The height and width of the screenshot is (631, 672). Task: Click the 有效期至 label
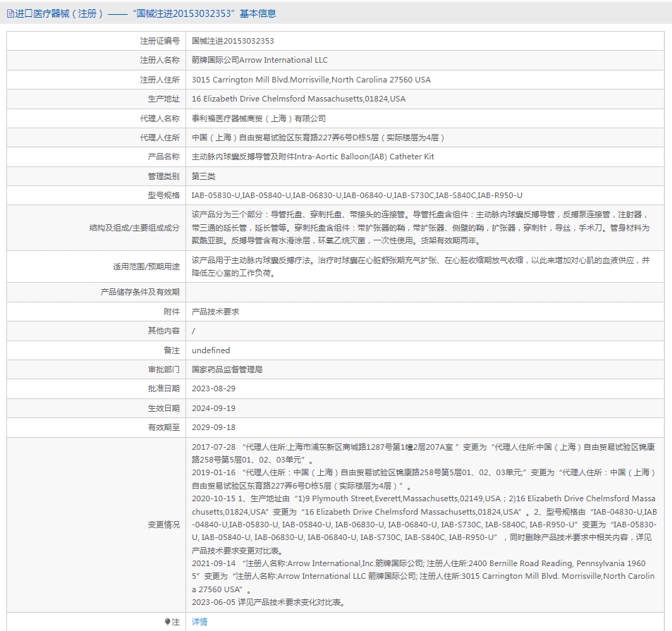click(164, 427)
